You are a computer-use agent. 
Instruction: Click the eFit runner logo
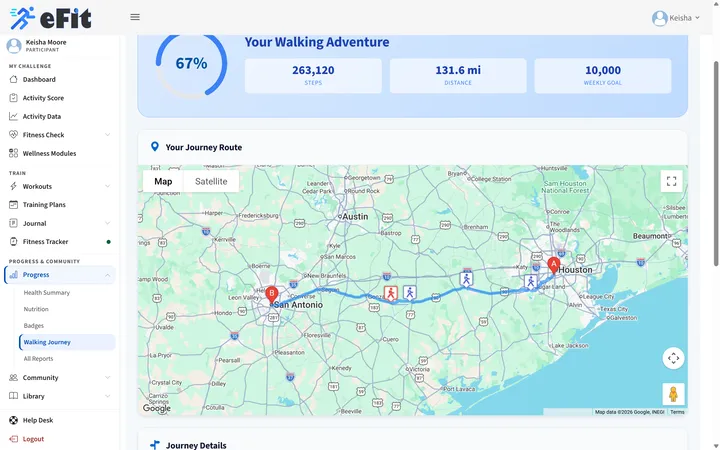[51, 18]
